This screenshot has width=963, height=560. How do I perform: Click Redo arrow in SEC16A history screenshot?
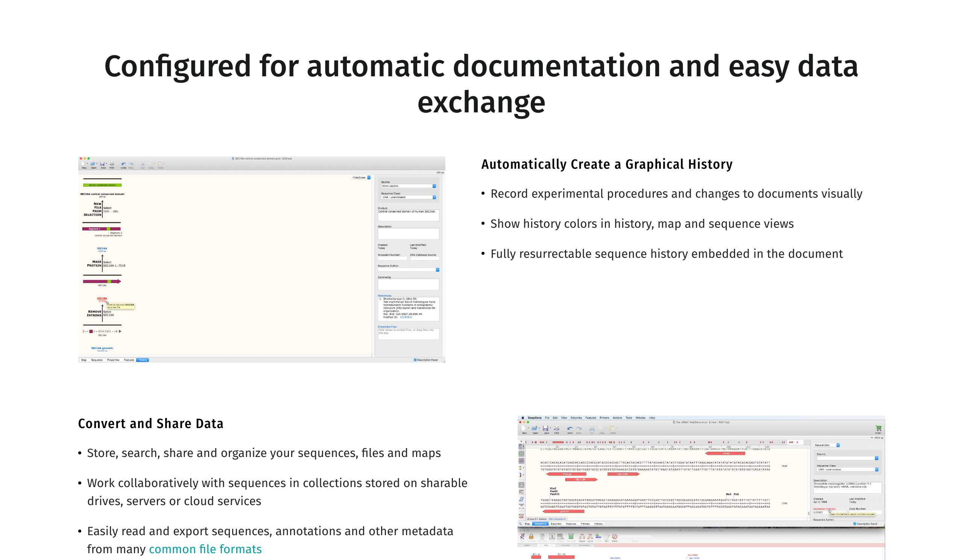tap(131, 164)
